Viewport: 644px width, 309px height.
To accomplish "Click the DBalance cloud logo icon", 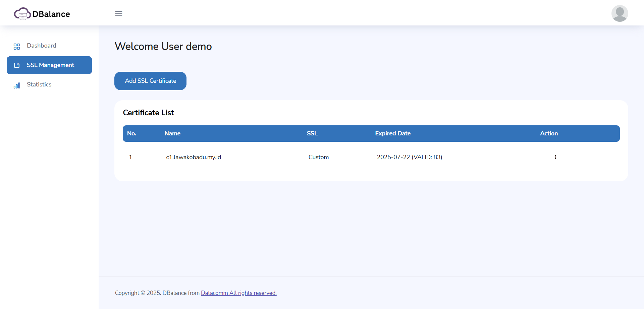I will 22,14.
